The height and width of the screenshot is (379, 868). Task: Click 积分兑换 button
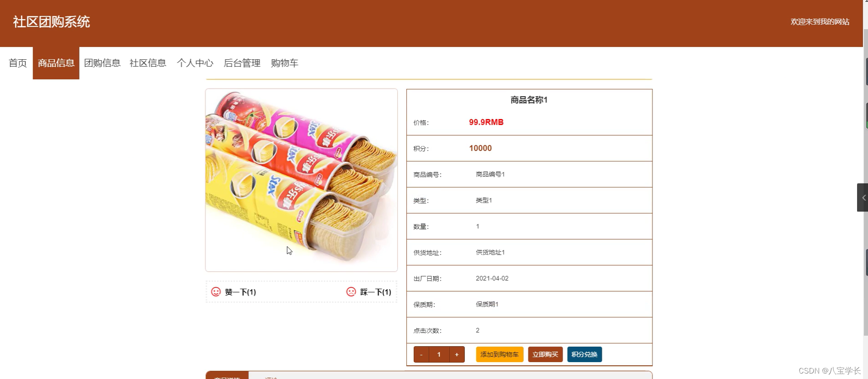(x=585, y=354)
